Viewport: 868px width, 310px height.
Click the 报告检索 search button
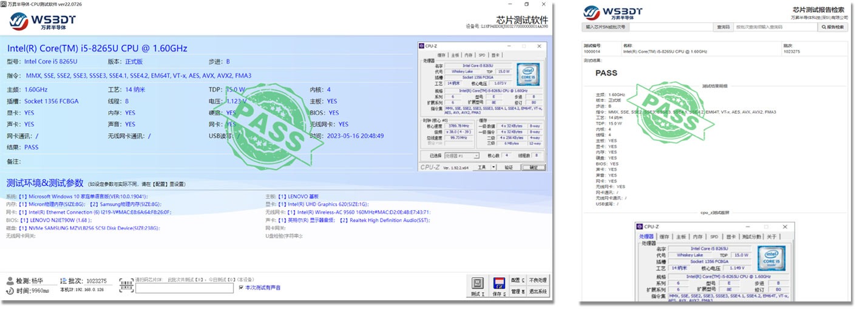[833, 27]
